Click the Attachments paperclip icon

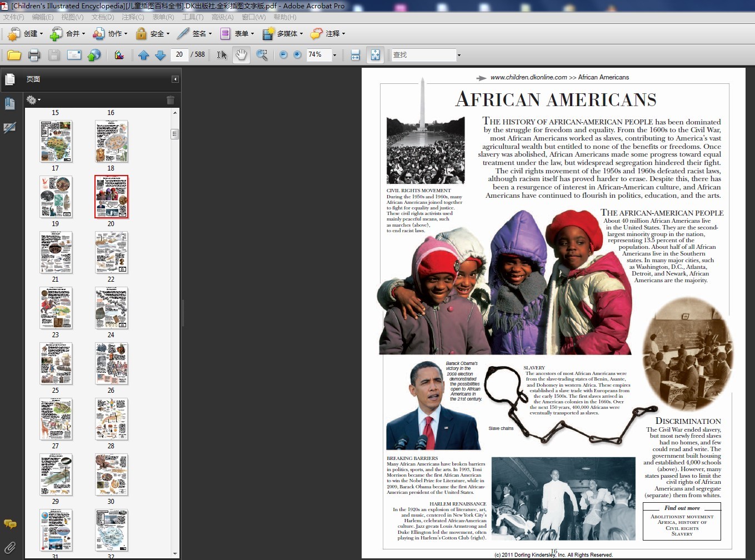click(x=10, y=548)
